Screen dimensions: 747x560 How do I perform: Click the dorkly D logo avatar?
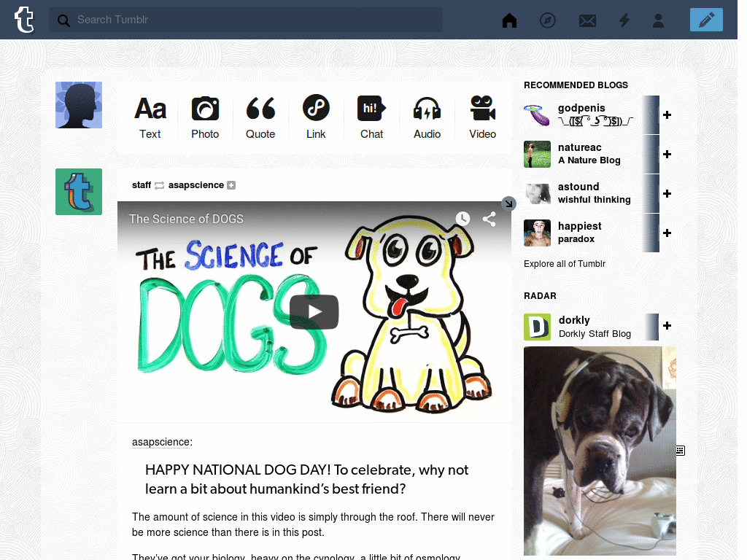coord(537,327)
